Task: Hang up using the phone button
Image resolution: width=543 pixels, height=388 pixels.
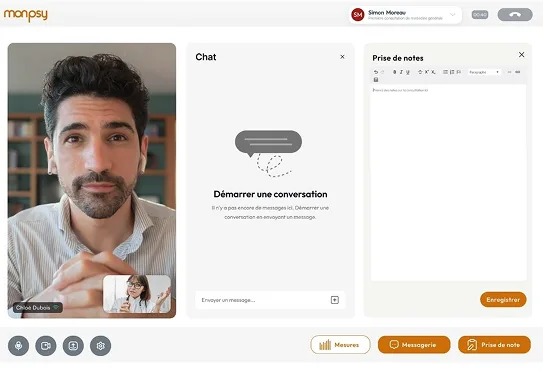Action: pyautogui.click(x=515, y=15)
